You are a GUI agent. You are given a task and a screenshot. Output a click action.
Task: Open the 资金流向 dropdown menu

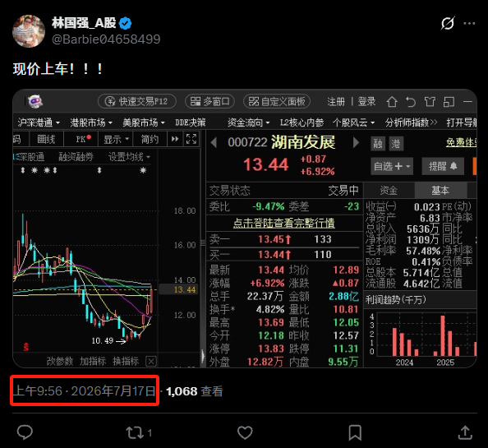pyautogui.click(x=248, y=122)
